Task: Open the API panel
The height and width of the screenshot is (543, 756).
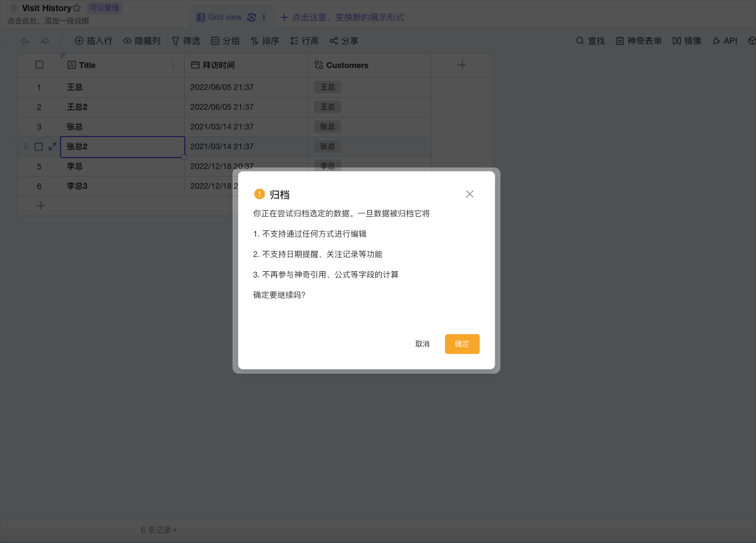Action: (x=724, y=41)
